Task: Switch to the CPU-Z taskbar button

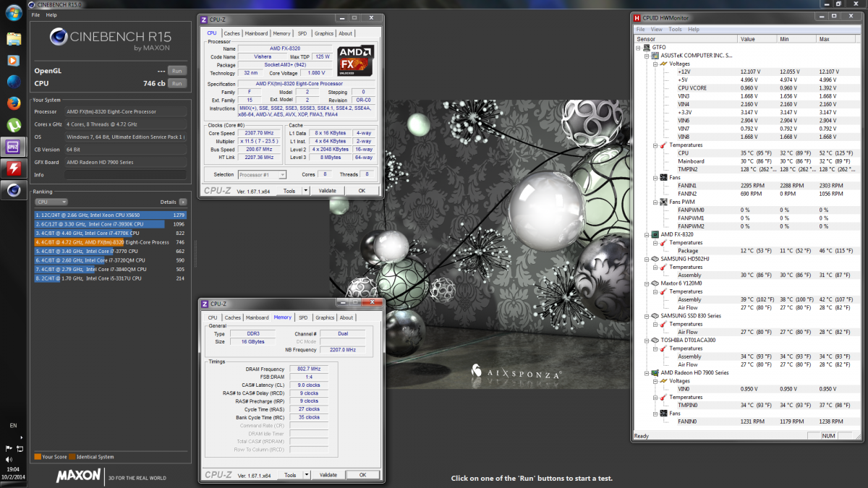Action: (x=13, y=147)
